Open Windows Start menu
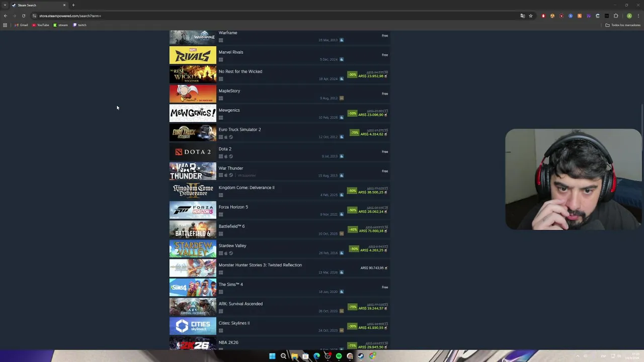 click(272, 356)
